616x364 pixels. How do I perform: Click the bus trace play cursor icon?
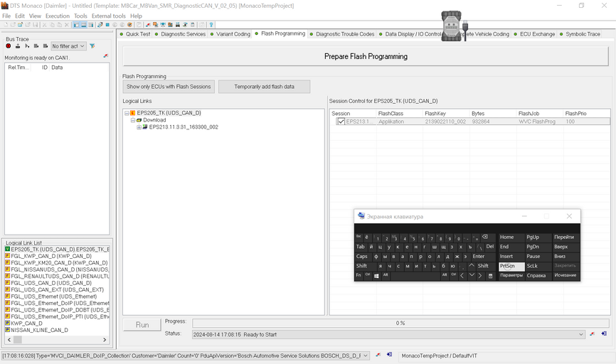click(27, 46)
